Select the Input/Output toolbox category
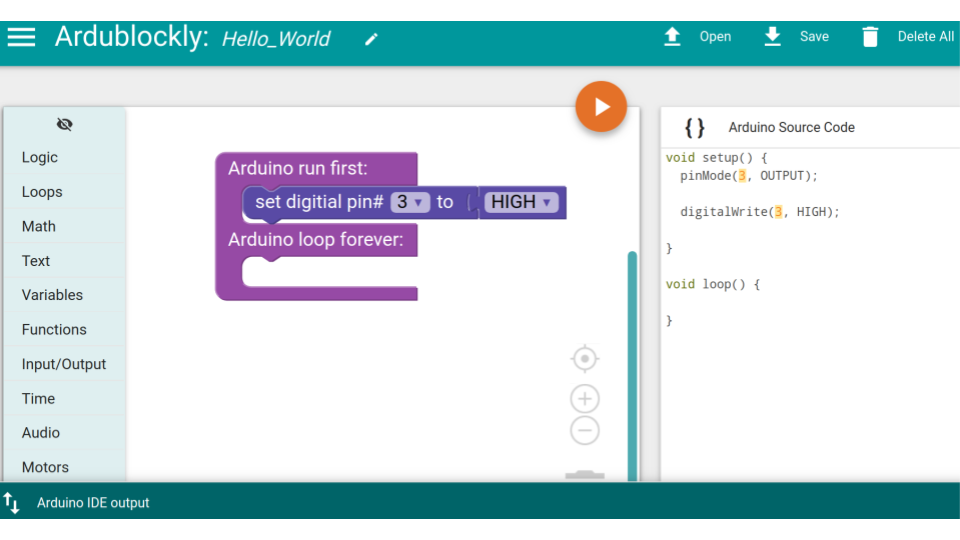This screenshot has width=960, height=540. pos(64,364)
